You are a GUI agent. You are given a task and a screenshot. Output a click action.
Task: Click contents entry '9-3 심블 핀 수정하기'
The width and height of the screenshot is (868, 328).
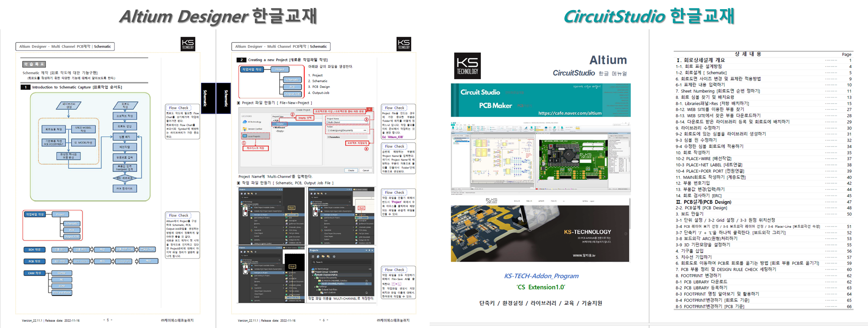pos(696,140)
